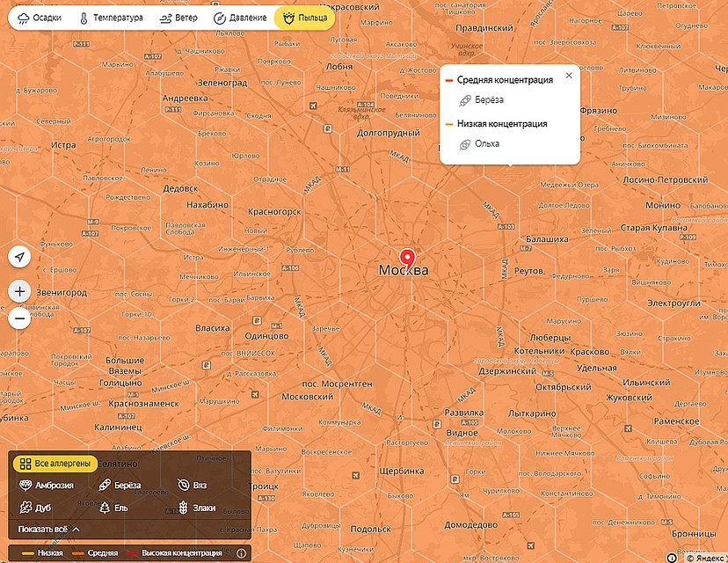Click the Высокая концентрация legend swatch
The height and width of the screenshot is (563, 728).
point(132,553)
